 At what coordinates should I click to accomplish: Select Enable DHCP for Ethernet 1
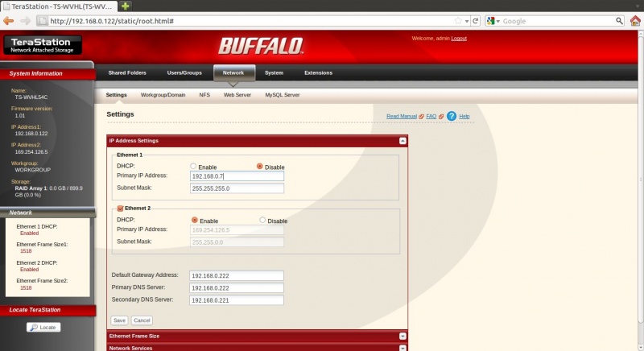tap(193, 167)
